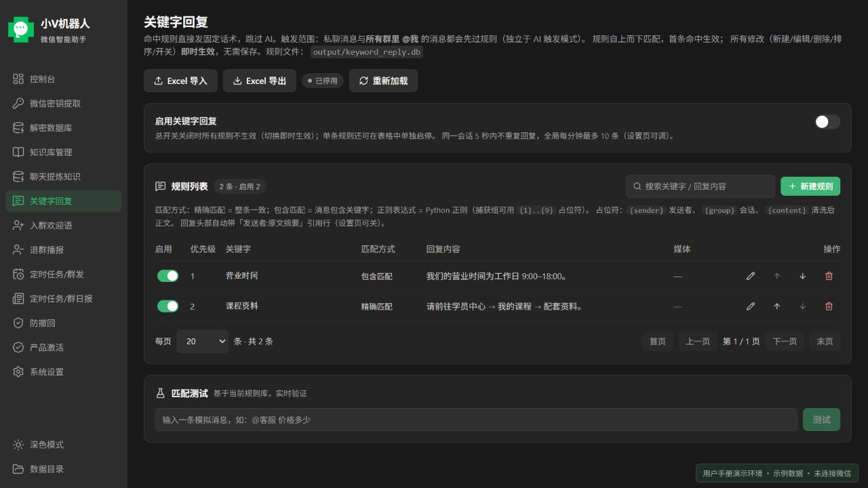Move the 课程资料 rule up
The image size is (868, 488).
click(x=777, y=306)
